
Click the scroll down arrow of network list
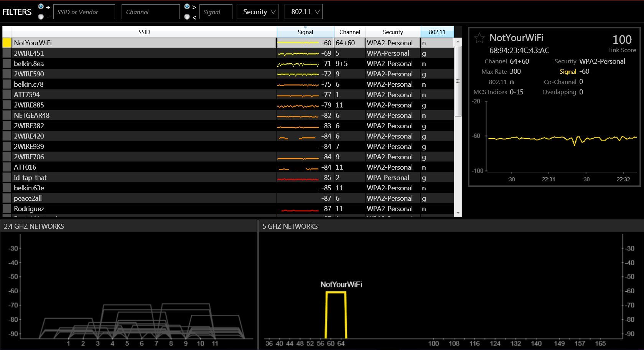pos(458,213)
